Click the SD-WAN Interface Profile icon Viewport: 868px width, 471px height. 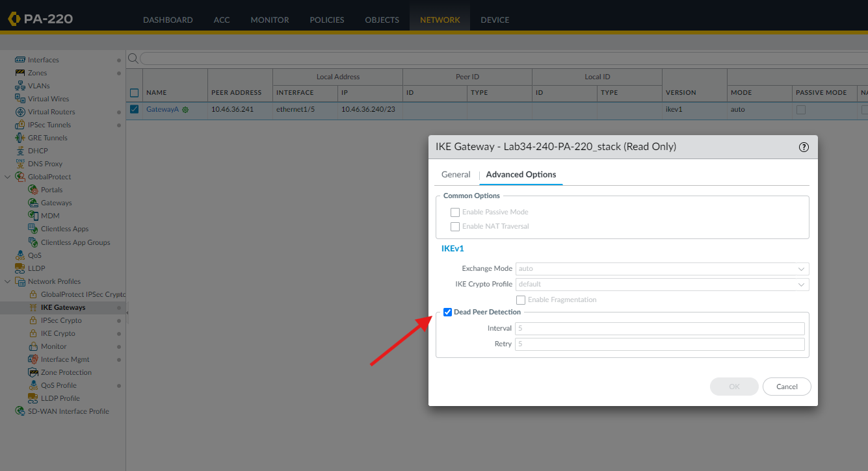click(20, 411)
